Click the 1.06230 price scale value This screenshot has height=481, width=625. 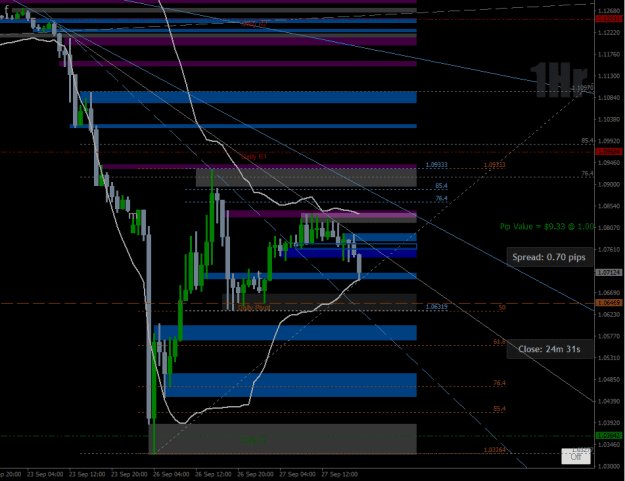click(609, 314)
